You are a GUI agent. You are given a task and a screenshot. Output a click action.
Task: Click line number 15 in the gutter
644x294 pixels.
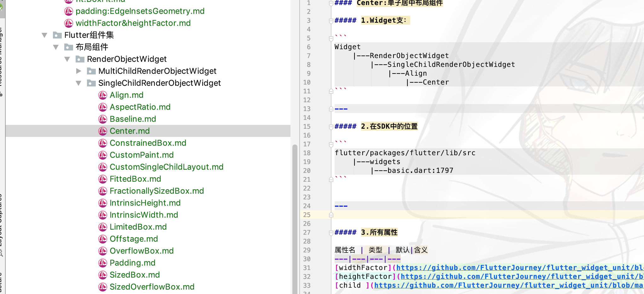pos(307,126)
